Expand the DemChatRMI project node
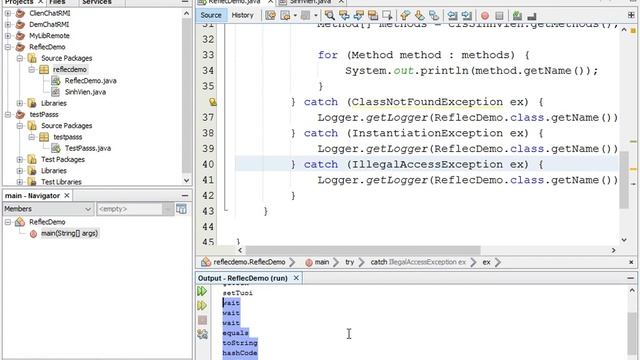 (8, 24)
